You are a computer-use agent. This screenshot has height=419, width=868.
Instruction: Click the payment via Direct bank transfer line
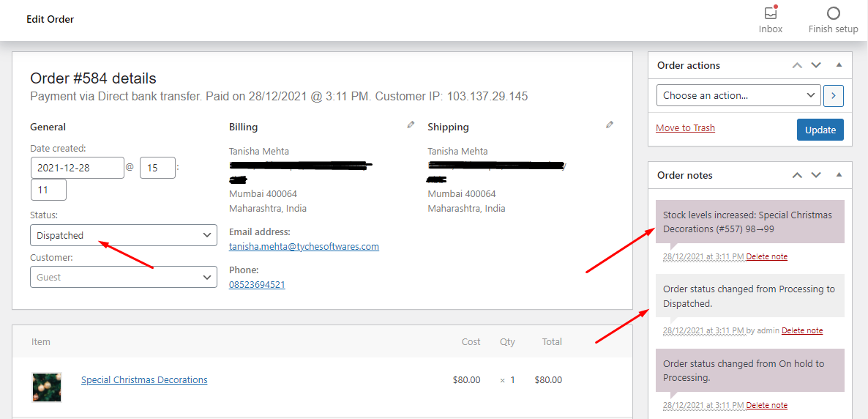(279, 97)
